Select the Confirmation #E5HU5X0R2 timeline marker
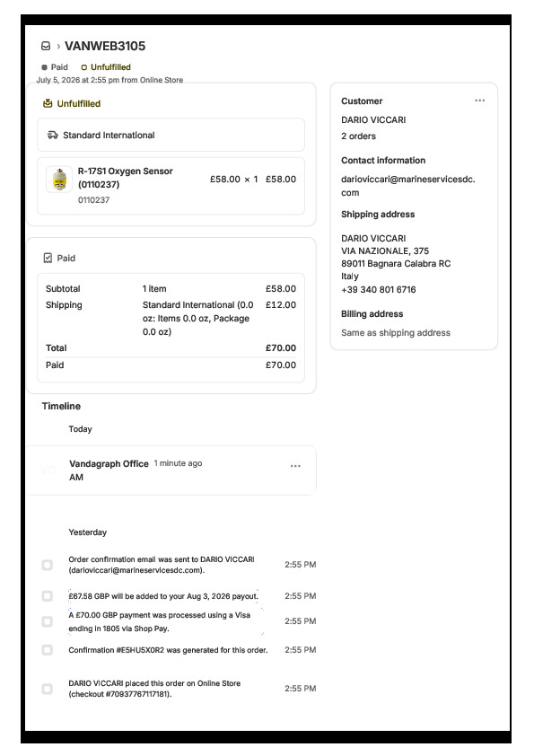Screen dimensions: 534x756 48,650
